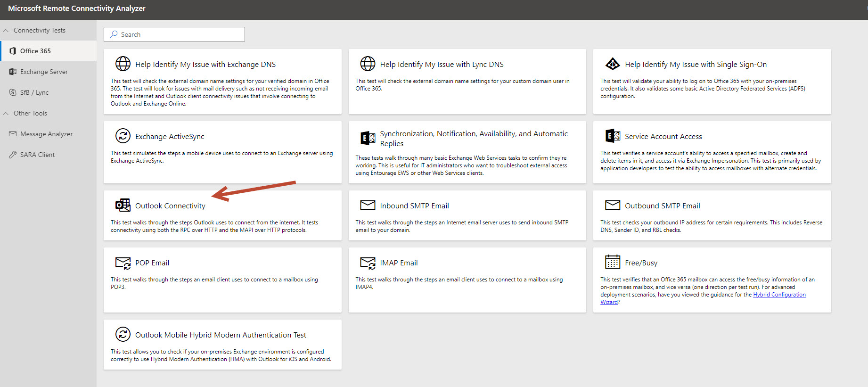The height and width of the screenshot is (387, 868).
Task: Open SfB / Lync tests
Action: point(48,92)
